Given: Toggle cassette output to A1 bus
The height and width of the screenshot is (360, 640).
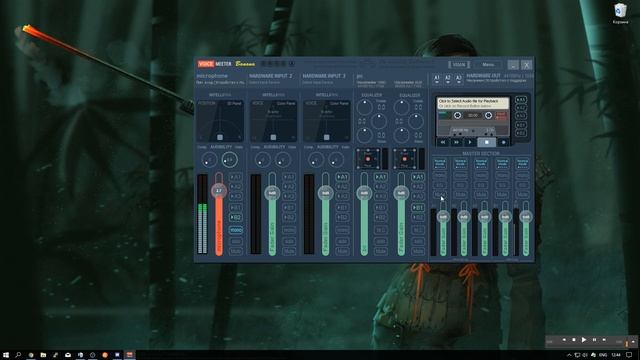Looking at the screenshot, I should tap(521, 100).
